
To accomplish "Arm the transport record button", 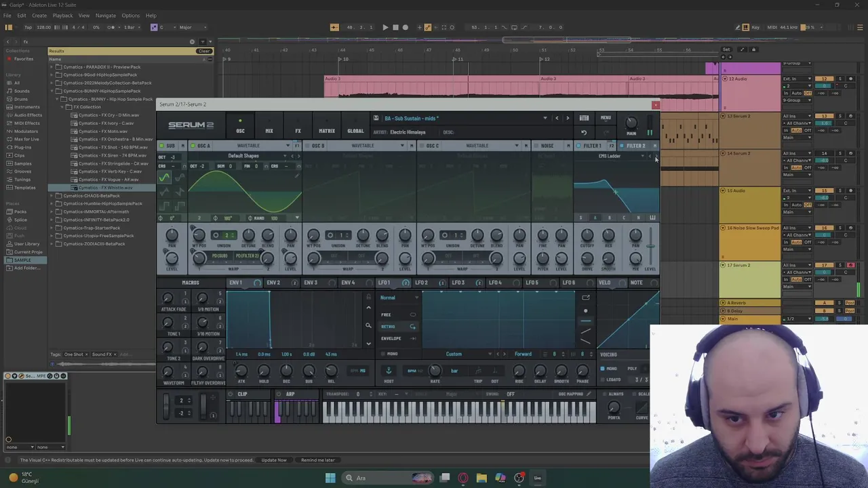I will tap(406, 27).
